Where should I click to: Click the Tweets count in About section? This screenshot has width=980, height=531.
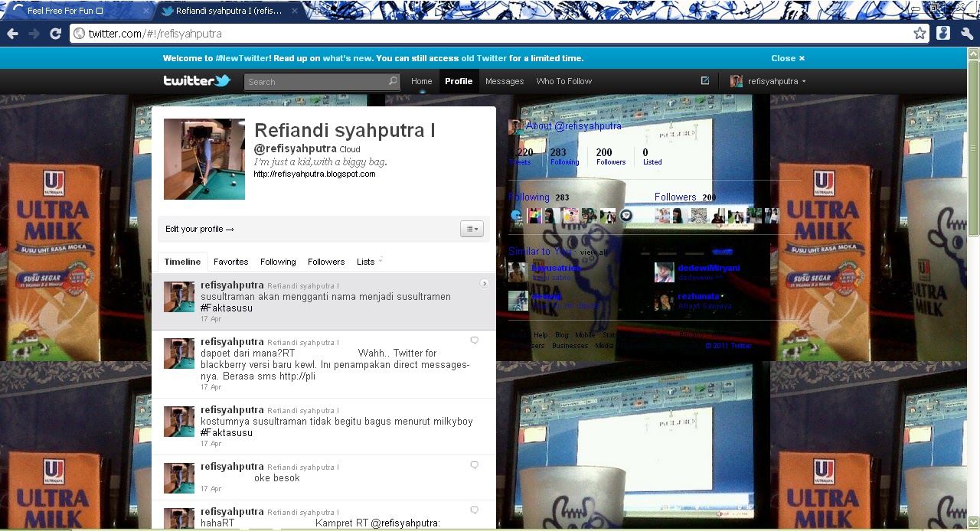click(x=522, y=156)
